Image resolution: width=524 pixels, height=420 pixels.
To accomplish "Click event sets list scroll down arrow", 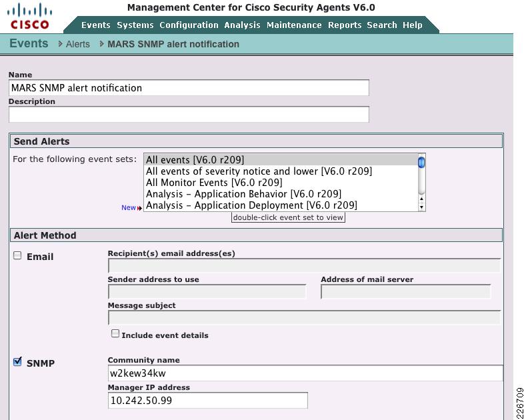I will click(421, 207).
